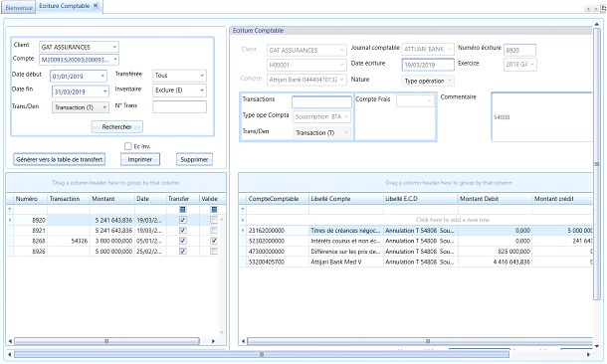Click the Transactions input field
The image size is (607, 364).
click(321, 101)
